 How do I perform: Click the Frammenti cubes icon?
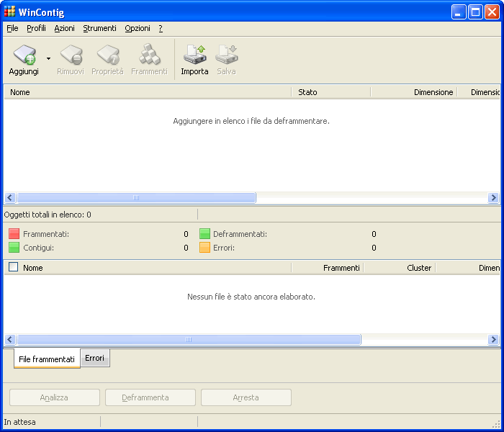[x=150, y=54]
